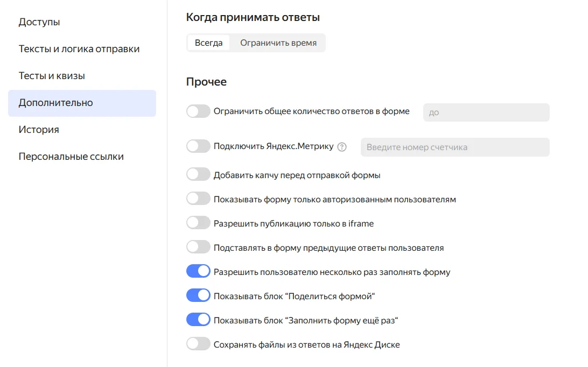Screen dimensions: 588x367
Task: Disable 'Разрешить пользователю несколько раз заполнять форму'
Action: 198,271
